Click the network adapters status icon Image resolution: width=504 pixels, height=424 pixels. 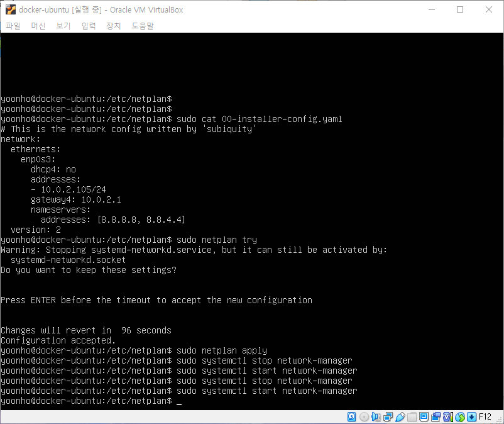pyautogui.click(x=388, y=417)
